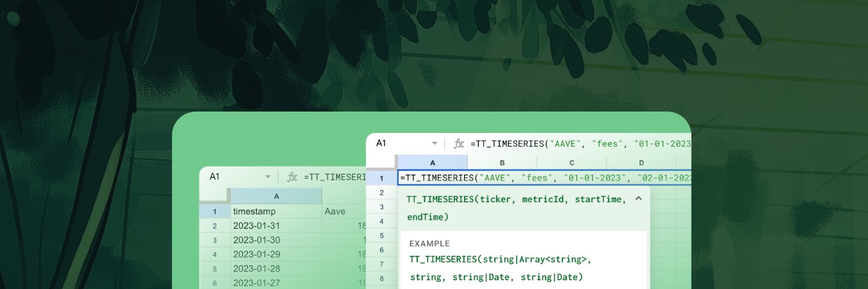The image size is (868, 289).
Task: Select column B header in the front sheet
Action: click(x=502, y=162)
